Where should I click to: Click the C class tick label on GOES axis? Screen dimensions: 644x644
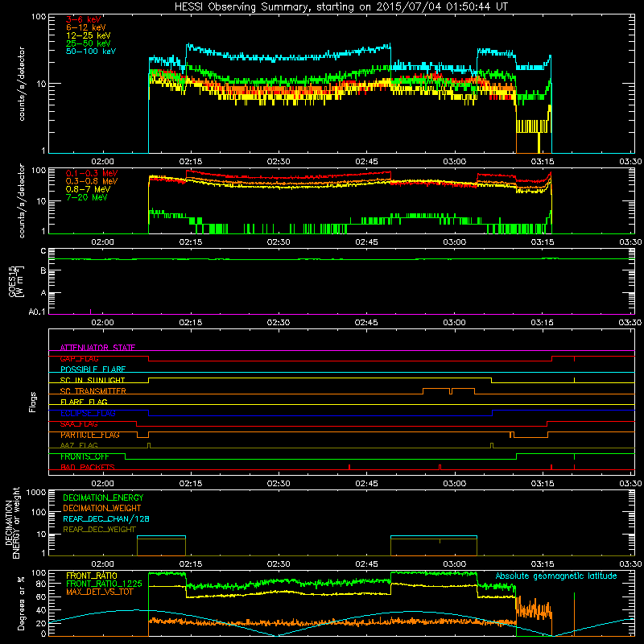tap(43, 251)
